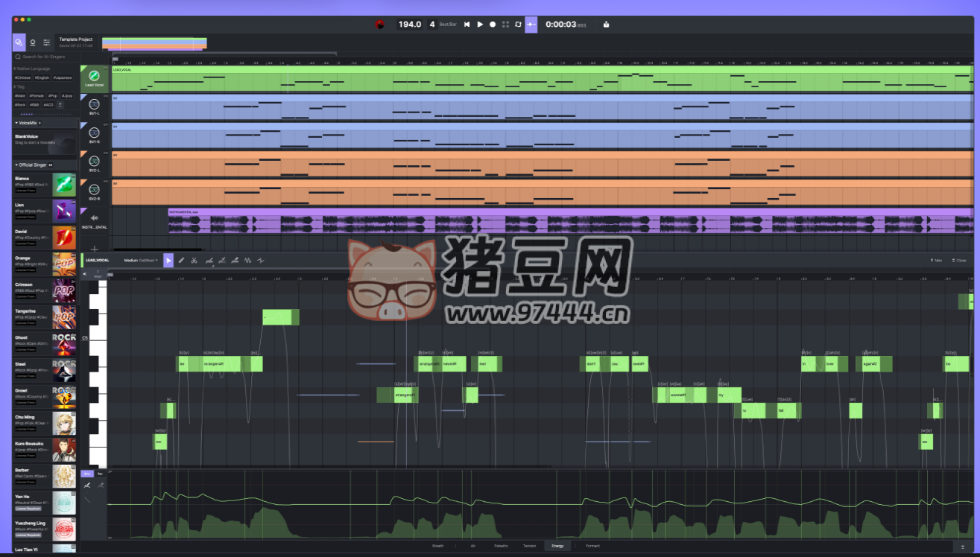Screen dimensions: 980x557
Task: Open the mixer settings panel icon
Action: (x=46, y=42)
